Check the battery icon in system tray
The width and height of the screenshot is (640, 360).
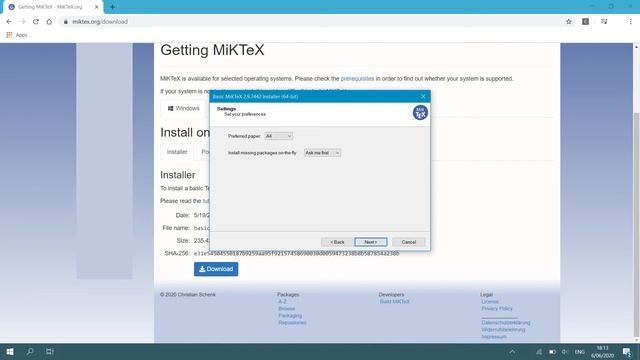coord(552,352)
